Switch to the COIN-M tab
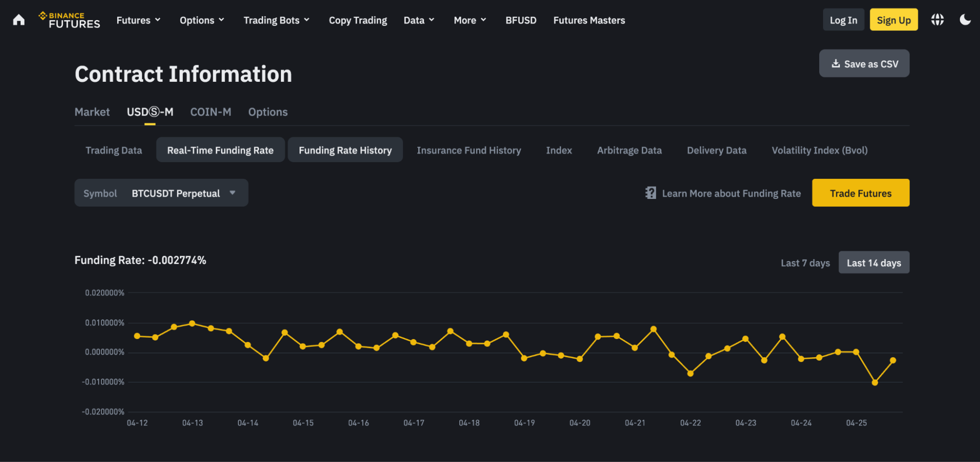This screenshot has height=462, width=980. pos(211,112)
